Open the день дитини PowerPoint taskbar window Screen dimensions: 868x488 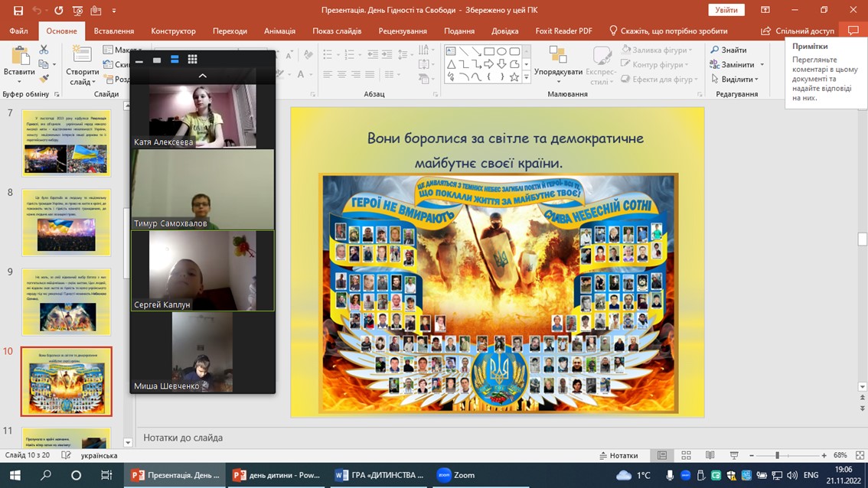(277, 475)
